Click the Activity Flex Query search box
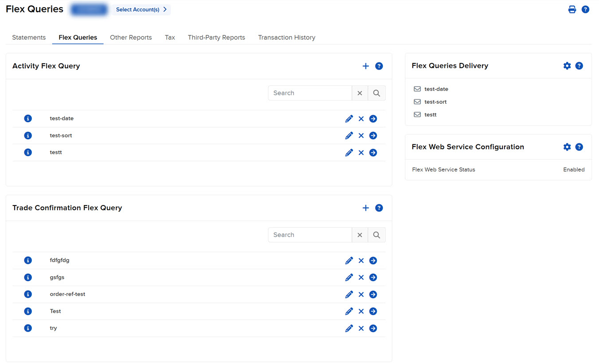This screenshot has height=364, width=599. point(310,93)
